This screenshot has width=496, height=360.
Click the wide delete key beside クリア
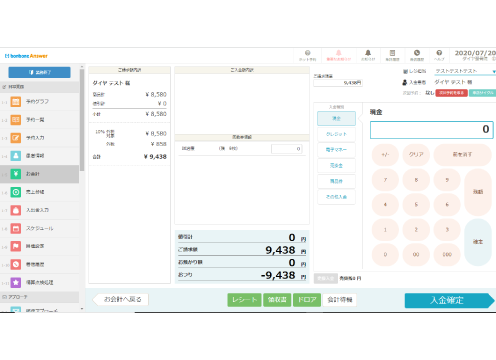(462, 155)
